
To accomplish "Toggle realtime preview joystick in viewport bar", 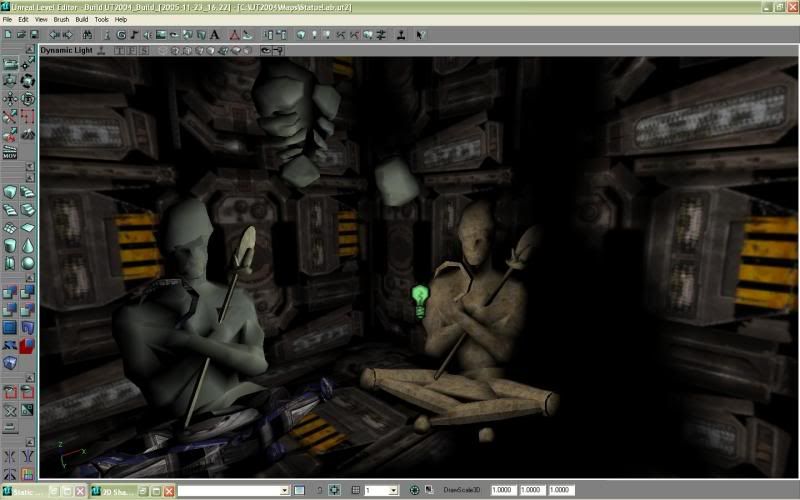I will coord(101,51).
